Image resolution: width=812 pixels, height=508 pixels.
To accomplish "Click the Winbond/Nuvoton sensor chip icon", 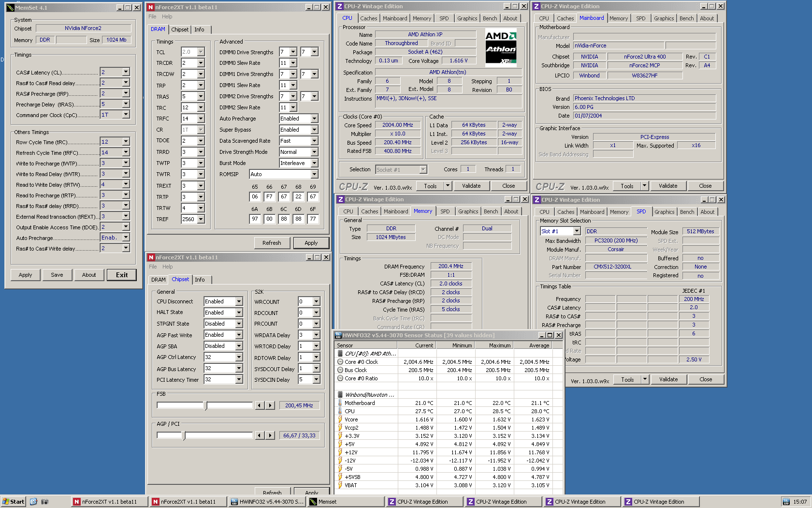I will (x=340, y=395).
